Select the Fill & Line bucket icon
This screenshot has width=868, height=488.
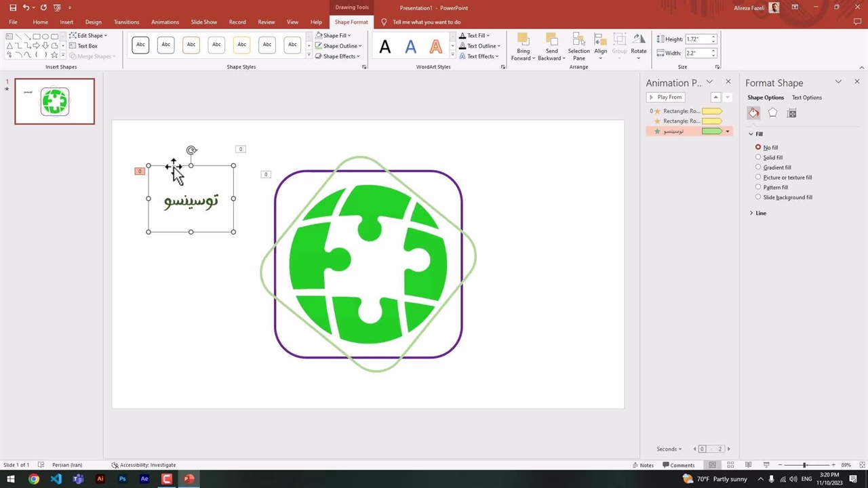point(753,113)
